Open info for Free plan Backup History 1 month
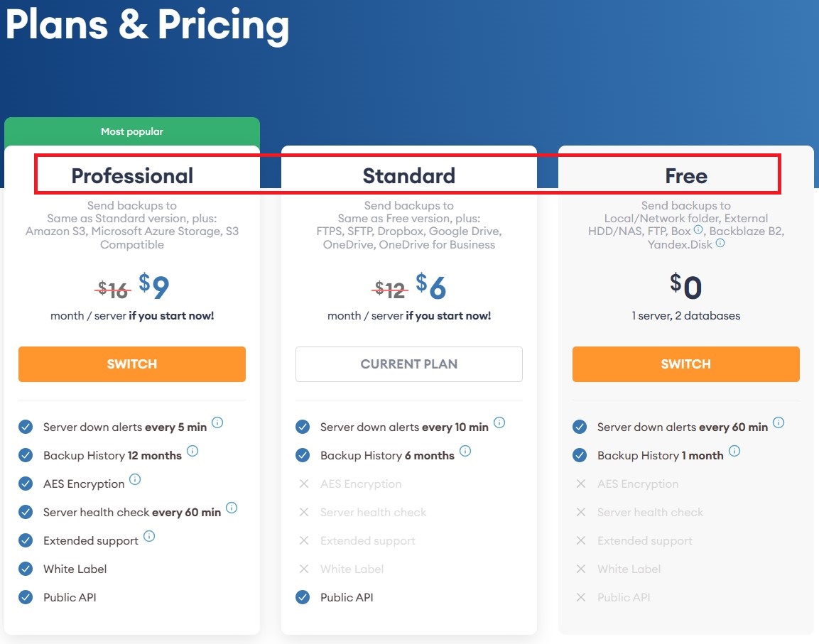Image resolution: width=819 pixels, height=644 pixels. (734, 450)
